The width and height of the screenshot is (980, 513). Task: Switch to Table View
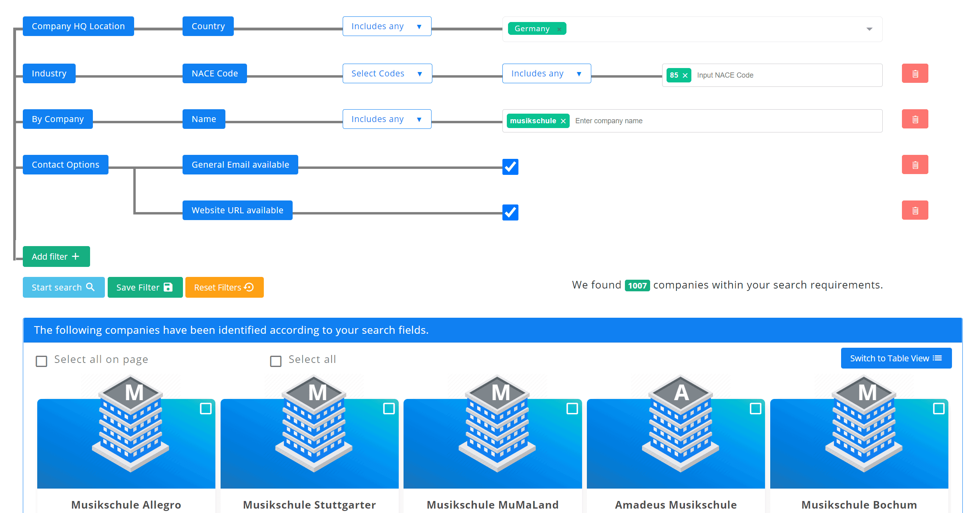(x=896, y=358)
